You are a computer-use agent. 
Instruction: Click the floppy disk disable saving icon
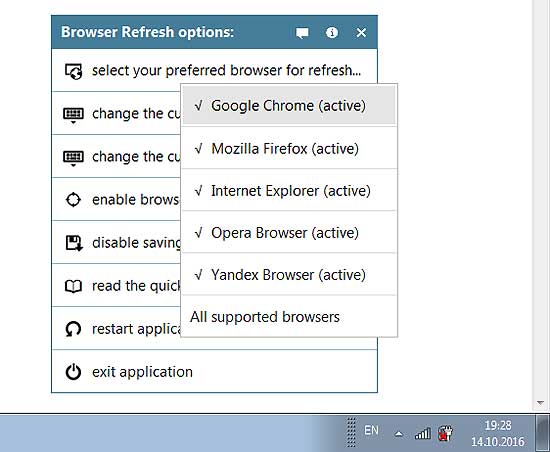pos(74,243)
